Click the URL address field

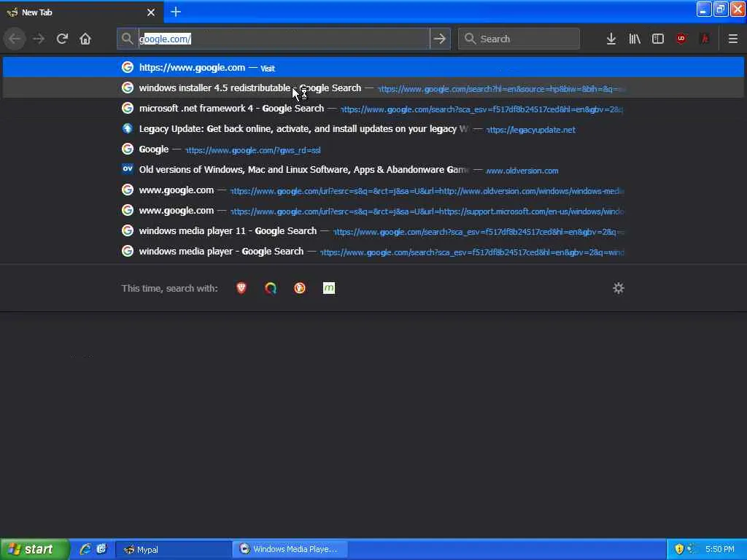click(284, 39)
